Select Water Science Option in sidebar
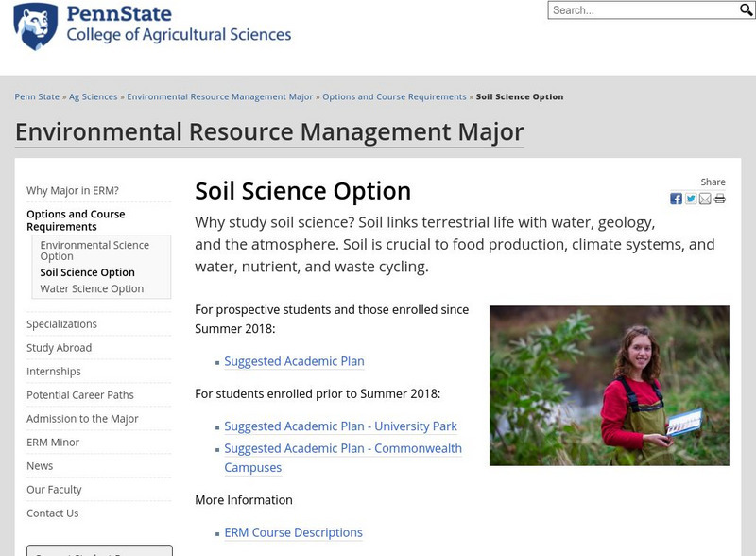Viewport: 756px width, 556px height. (x=92, y=288)
